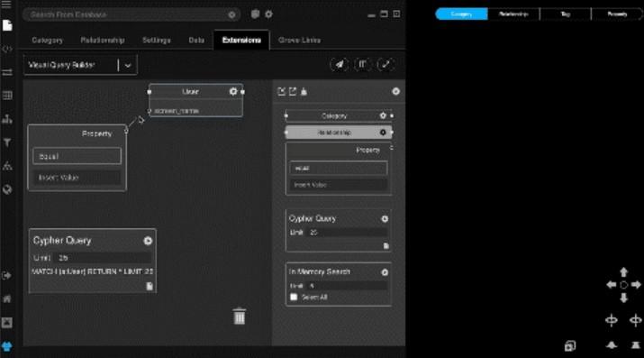This screenshot has height=358, width=644.
Task: Click the highlighted Relationship node in palette
Action: (339, 133)
